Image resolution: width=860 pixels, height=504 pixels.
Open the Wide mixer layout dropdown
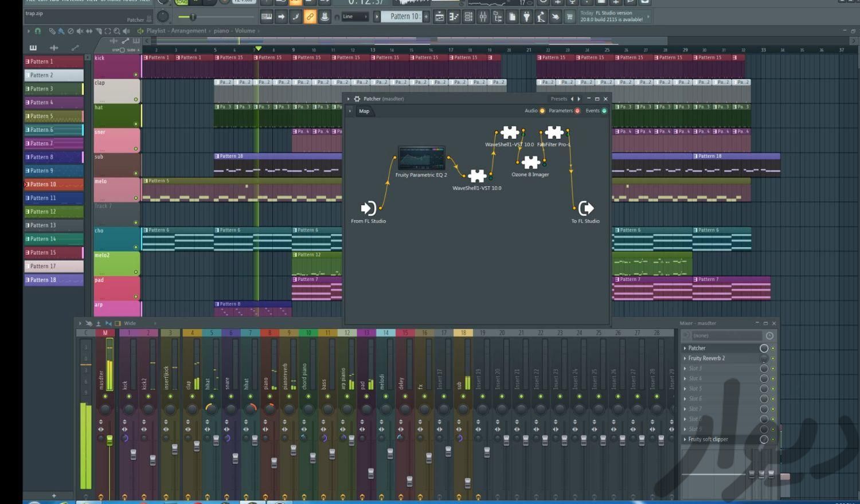click(x=130, y=323)
